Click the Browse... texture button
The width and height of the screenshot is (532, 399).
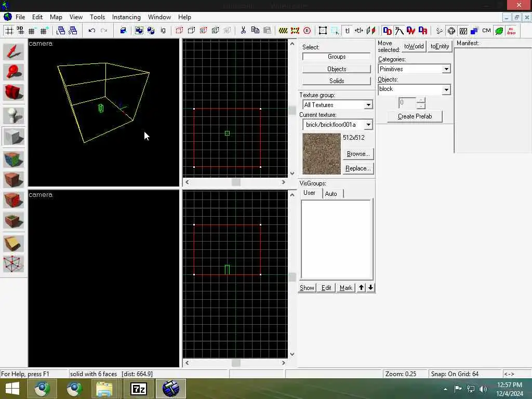(358, 154)
